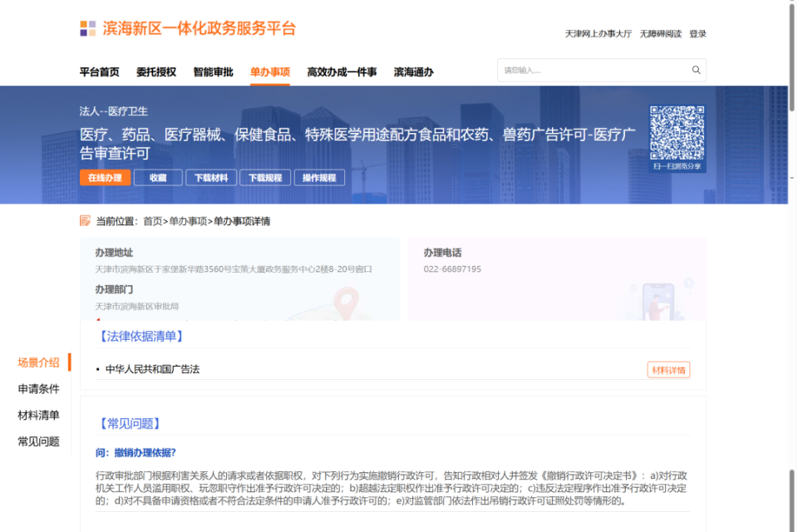The image size is (798, 532).
Task: Click the breadcrumb location note icon
Action: point(85,220)
